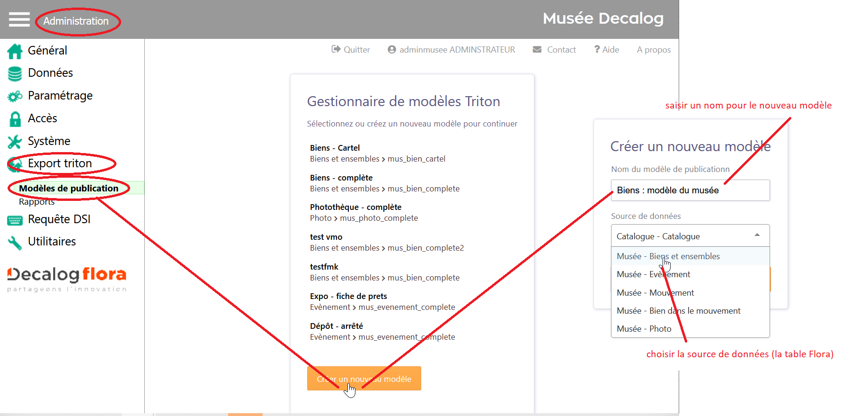The width and height of the screenshot is (868, 416).
Task: Select the test vmo model
Action: tap(326, 237)
